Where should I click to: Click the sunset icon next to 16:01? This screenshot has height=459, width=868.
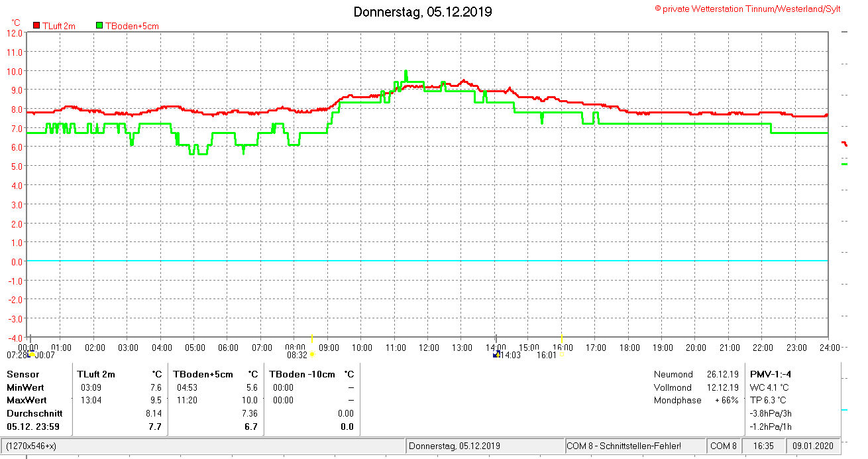click(563, 355)
